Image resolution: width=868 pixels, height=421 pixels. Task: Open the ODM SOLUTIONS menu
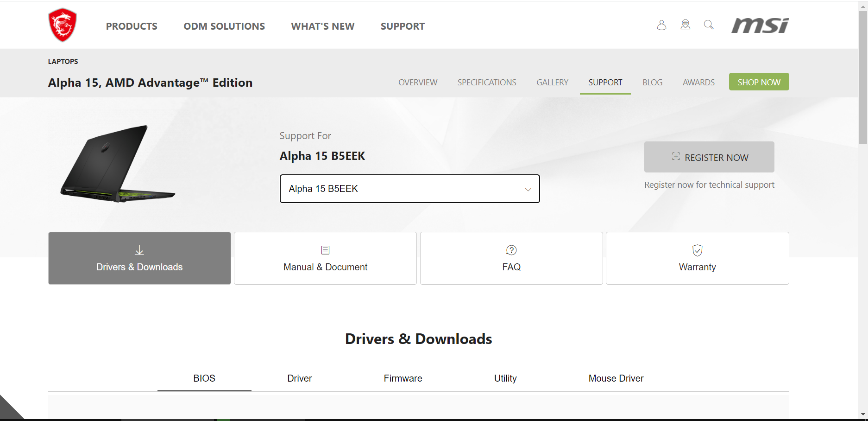click(224, 26)
